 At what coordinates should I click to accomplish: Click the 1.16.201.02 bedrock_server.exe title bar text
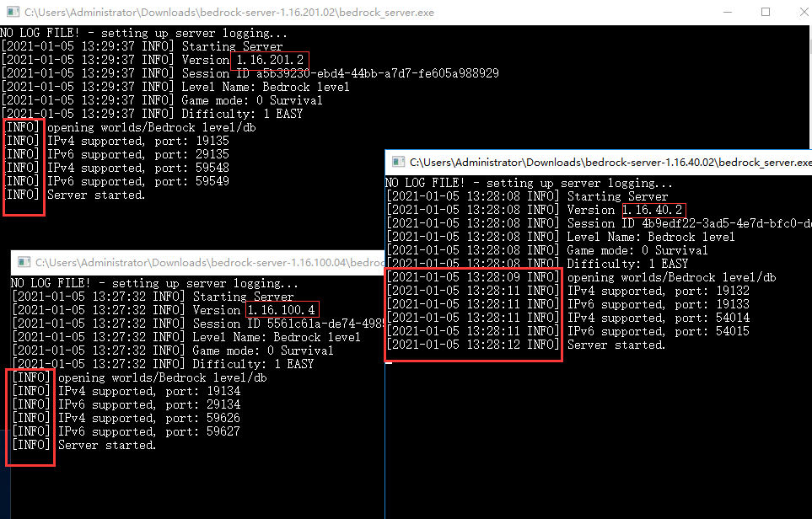click(229, 13)
